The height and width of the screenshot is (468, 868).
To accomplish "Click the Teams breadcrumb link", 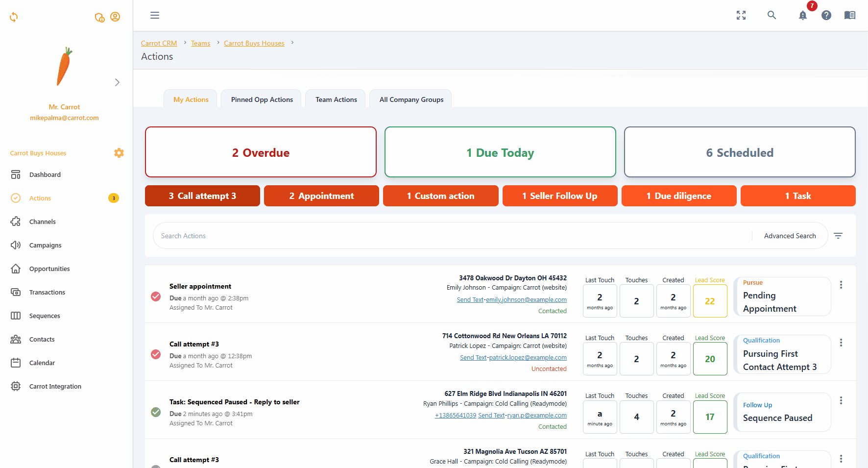I will click(200, 43).
